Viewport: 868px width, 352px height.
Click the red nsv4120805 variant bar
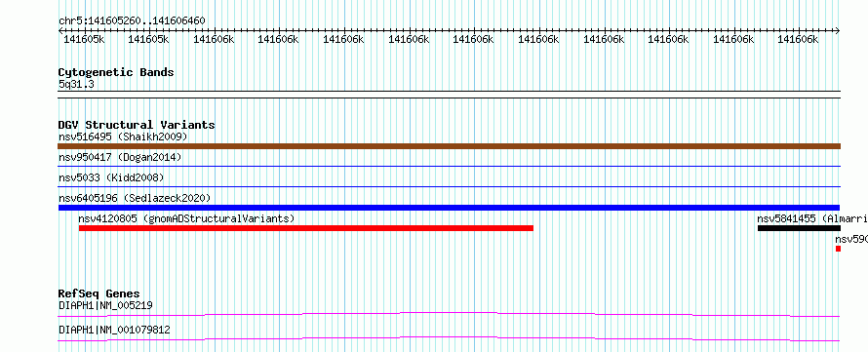click(306, 228)
